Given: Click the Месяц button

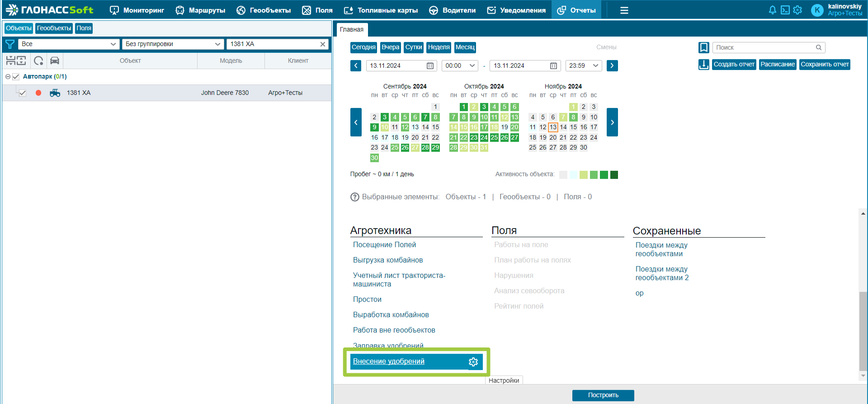Looking at the screenshot, I should pos(465,47).
